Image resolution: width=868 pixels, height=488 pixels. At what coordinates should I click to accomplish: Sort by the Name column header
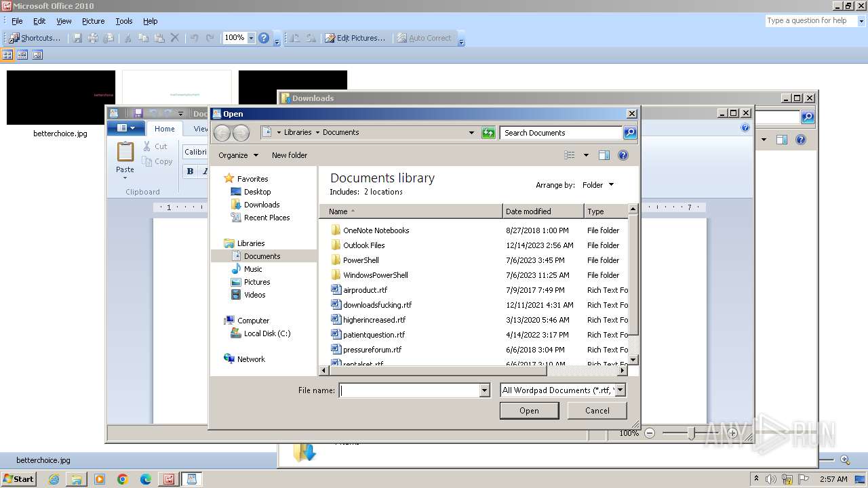411,211
